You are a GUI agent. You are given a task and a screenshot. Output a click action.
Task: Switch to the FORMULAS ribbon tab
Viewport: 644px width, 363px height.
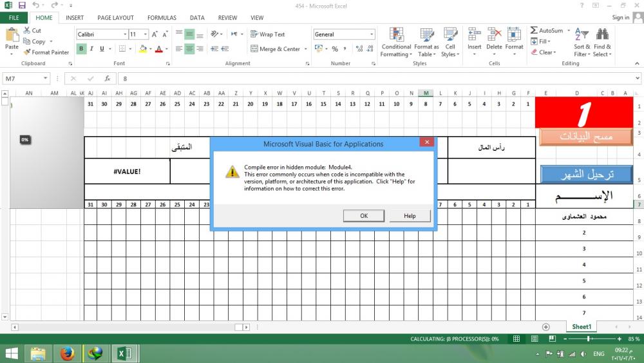pos(162,18)
